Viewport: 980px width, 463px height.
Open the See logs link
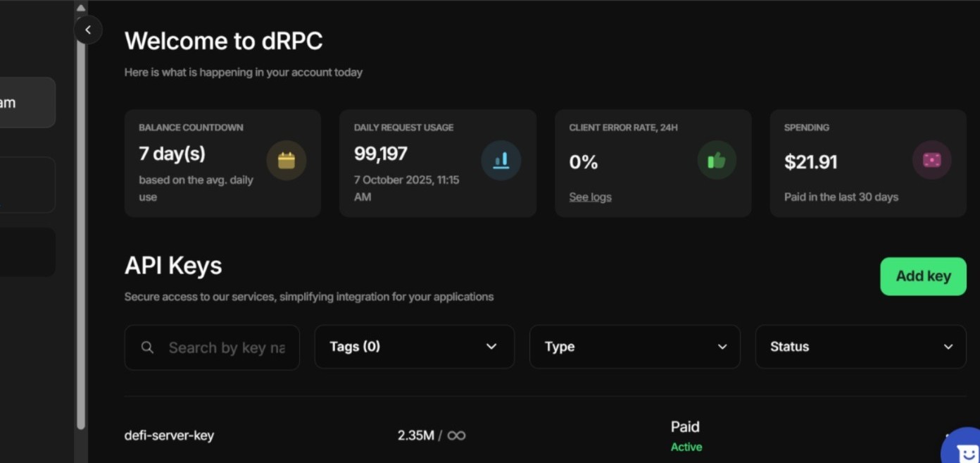point(590,197)
